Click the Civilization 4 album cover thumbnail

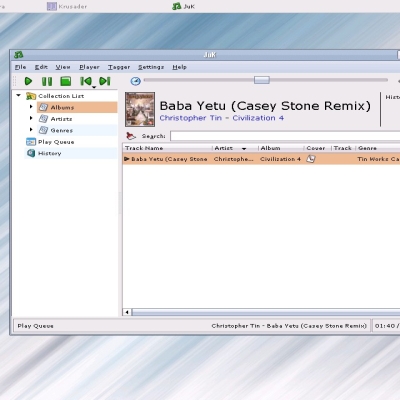[x=140, y=109]
